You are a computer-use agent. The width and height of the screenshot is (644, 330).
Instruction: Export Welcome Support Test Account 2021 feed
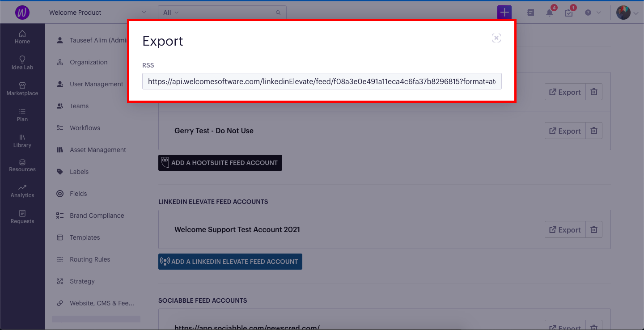pos(565,230)
